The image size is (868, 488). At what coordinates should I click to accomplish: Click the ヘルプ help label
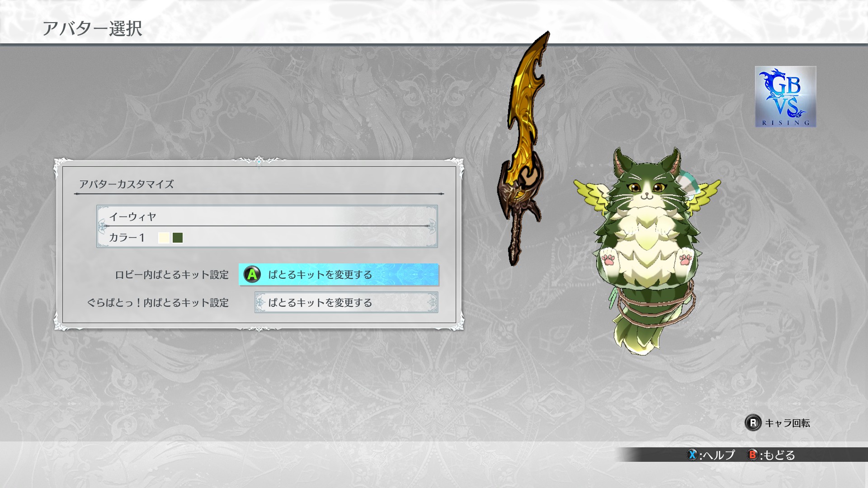click(x=719, y=455)
